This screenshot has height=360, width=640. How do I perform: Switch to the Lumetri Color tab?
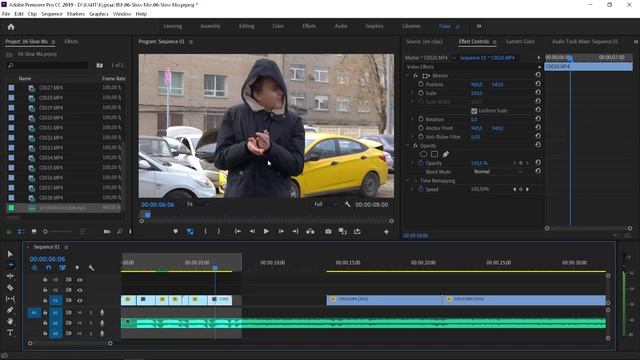520,41
